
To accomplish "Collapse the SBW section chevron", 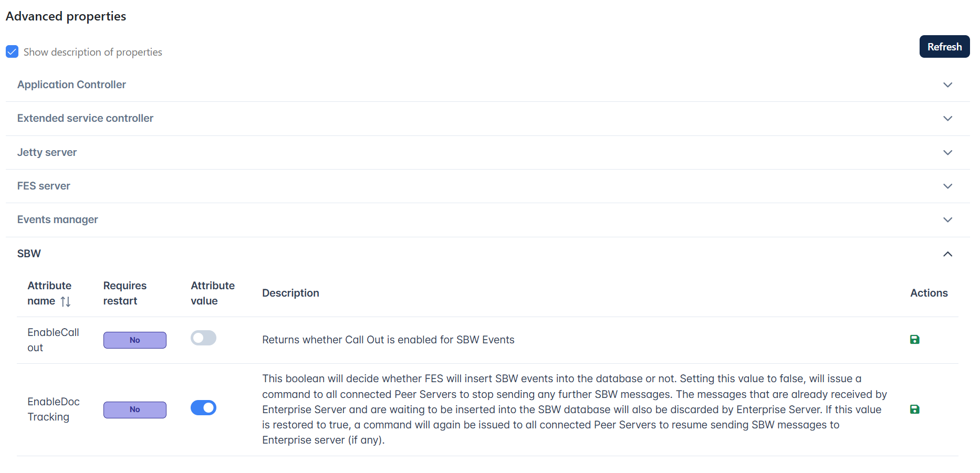I will [x=947, y=254].
